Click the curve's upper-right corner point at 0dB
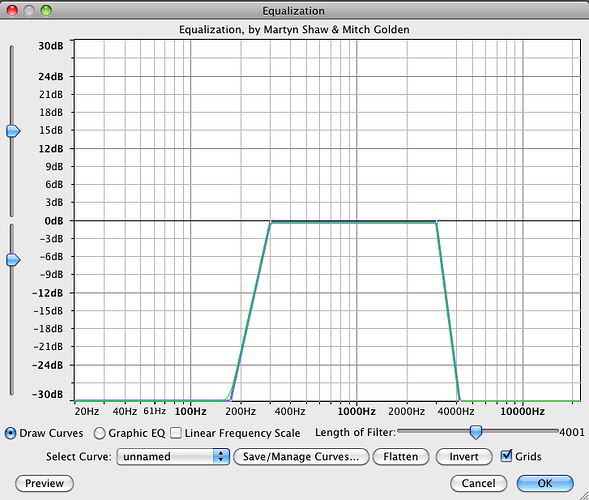The height and width of the screenshot is (500, 589). [436, 222]
